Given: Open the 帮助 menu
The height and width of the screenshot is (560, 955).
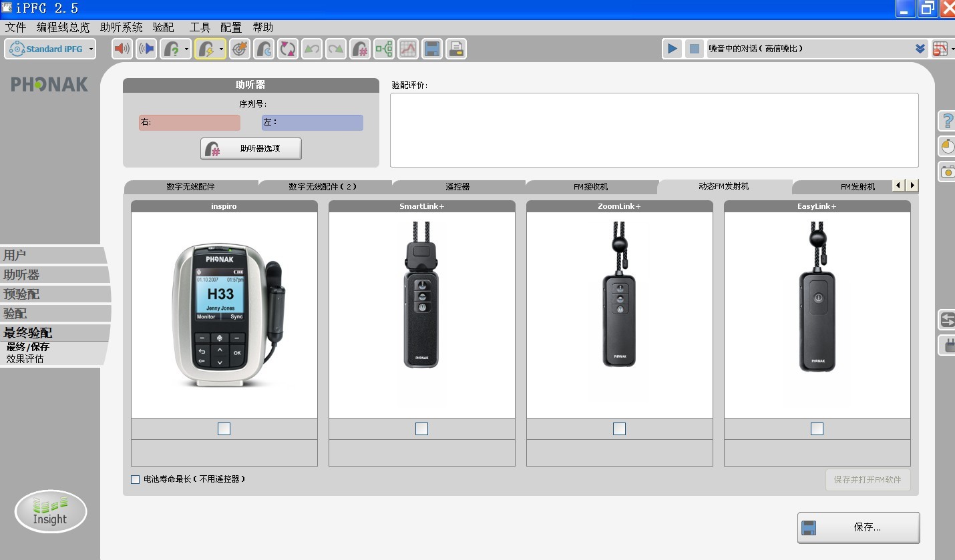Looking at the screenshot, I should click(262, 27).
